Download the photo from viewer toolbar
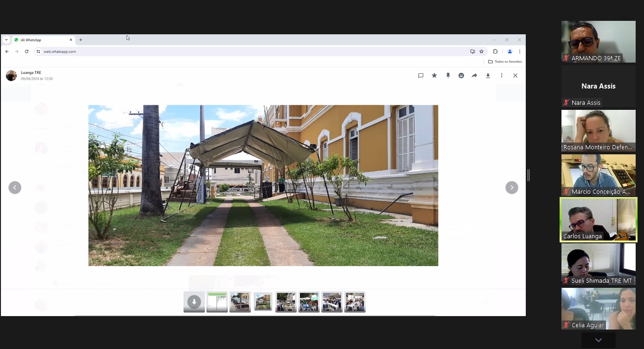Image resolution: width=644 pixels, height=349 pixels. [488, 76]
